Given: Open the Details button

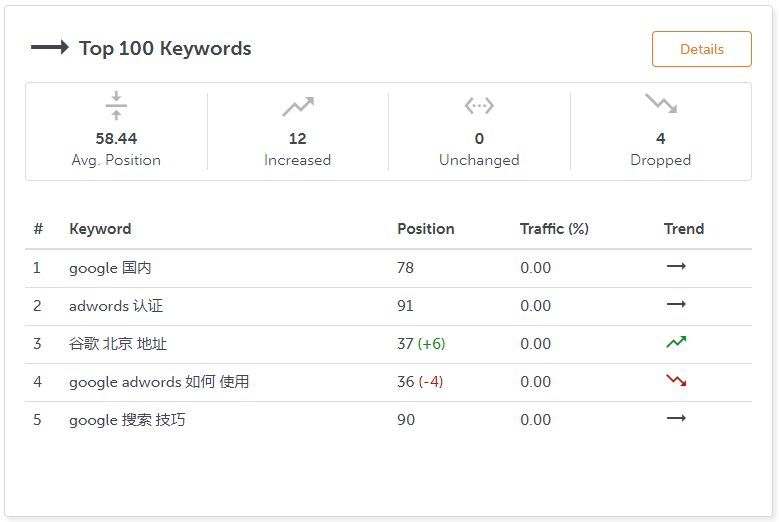Looking at the screenshot, I should tap(701, 49).
